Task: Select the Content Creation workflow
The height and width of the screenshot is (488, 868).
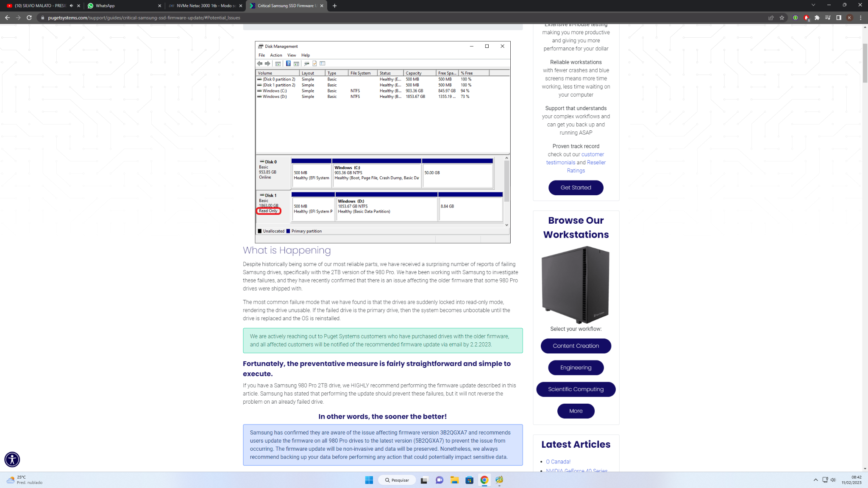Action: coord(576,346)
